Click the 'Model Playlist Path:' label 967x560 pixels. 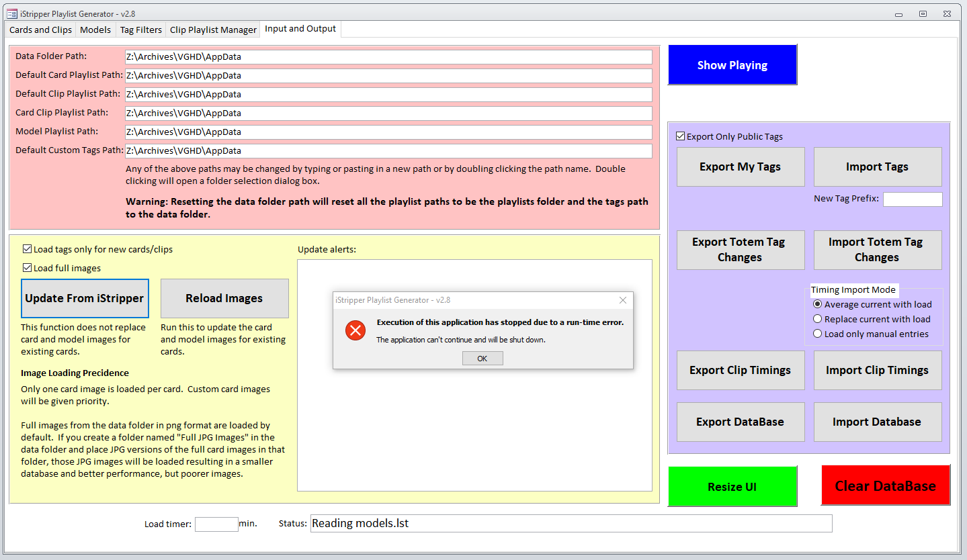click(x=57, y=132)
